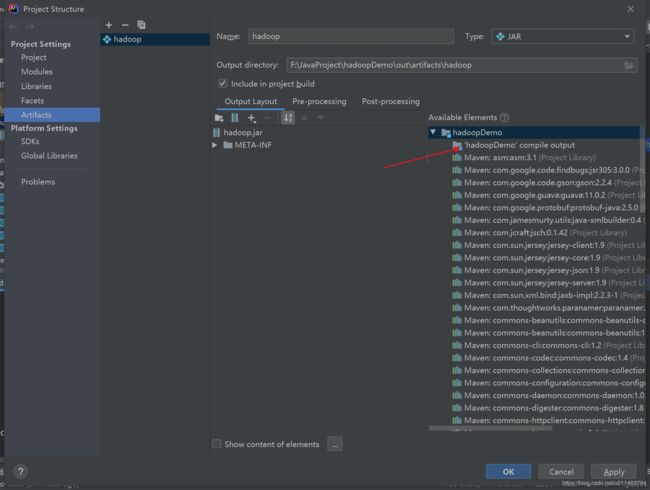Click the forward navigation arrow
The width and height of the screenshot is (650, 490).
pyautogui.click(x=30, y=27)
